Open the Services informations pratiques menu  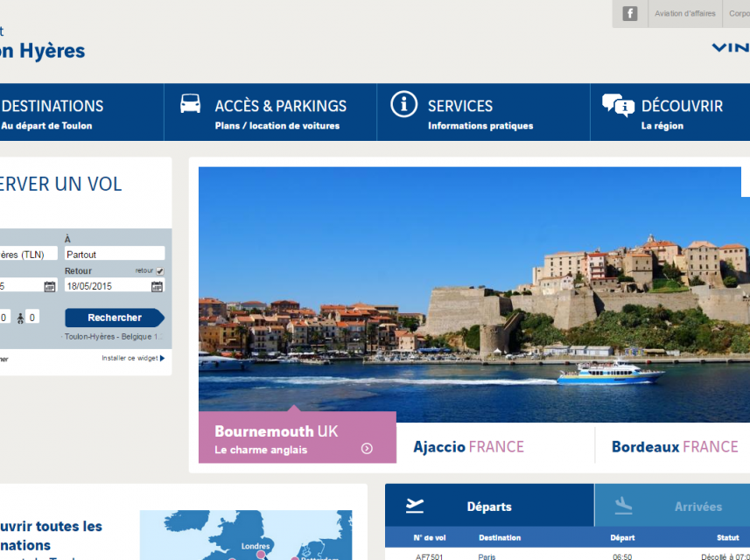pos(480,113)
